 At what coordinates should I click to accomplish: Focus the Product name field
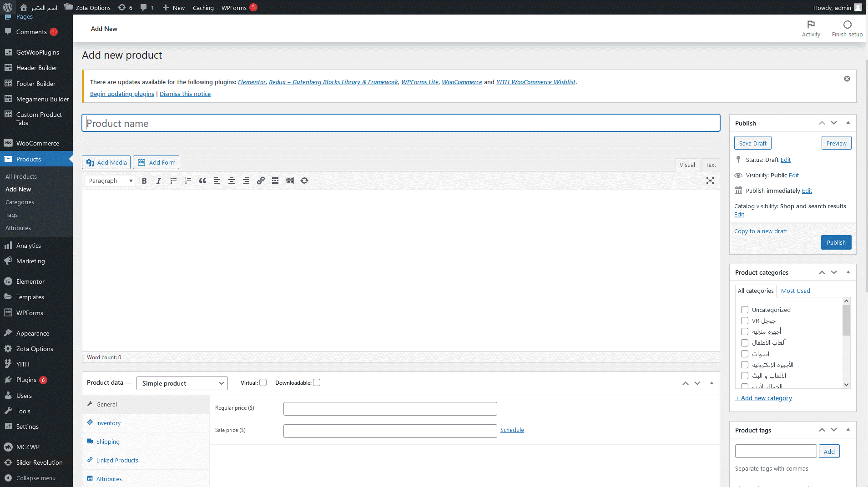pos(401,123)
